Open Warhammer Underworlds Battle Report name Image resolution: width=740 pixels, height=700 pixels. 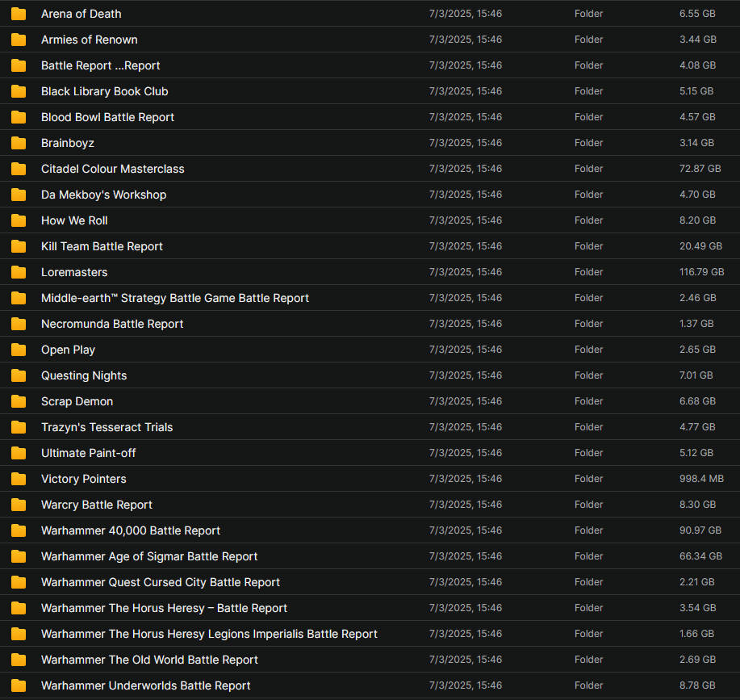click(x=146, y=685)
